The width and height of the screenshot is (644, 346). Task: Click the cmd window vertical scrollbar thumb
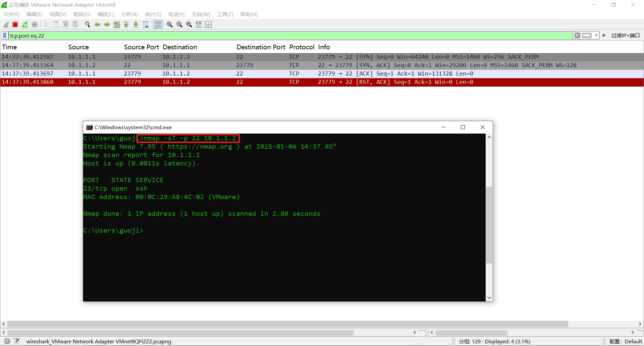(x=489, y=225)
